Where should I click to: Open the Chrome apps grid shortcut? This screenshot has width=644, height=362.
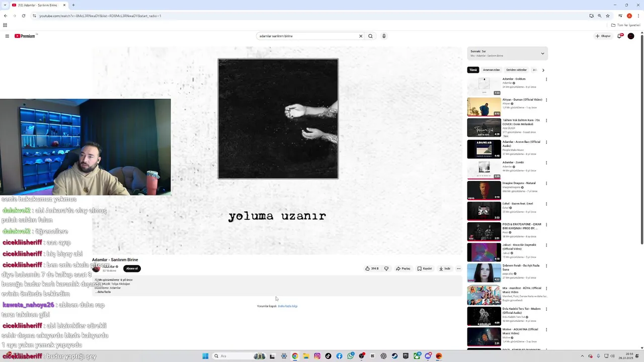pyautogui.click(x=5, y=25)
